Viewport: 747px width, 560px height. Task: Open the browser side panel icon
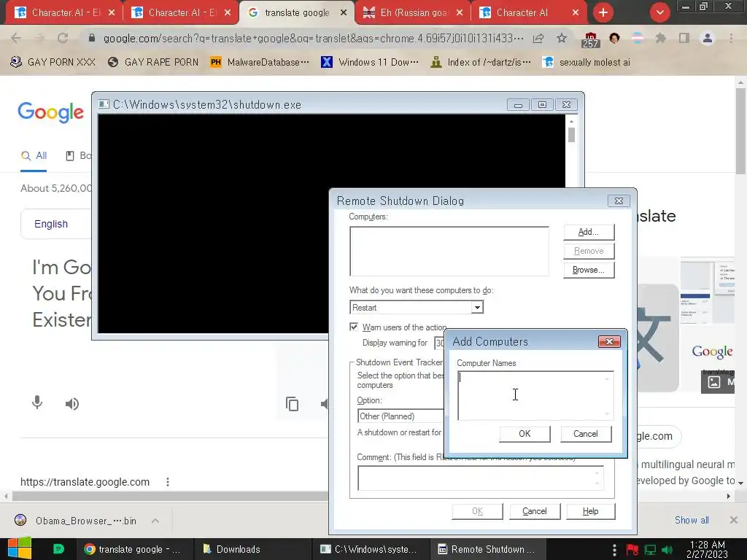coord(684,38)
